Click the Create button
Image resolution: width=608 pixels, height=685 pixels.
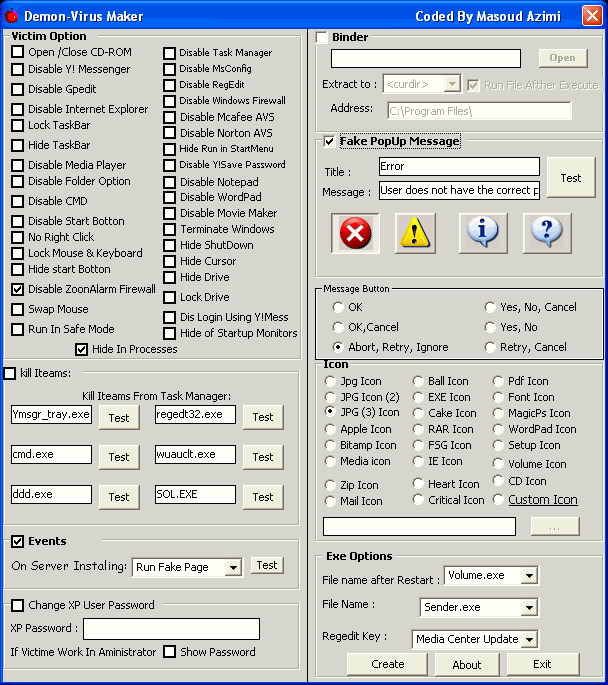pos(387,664)
